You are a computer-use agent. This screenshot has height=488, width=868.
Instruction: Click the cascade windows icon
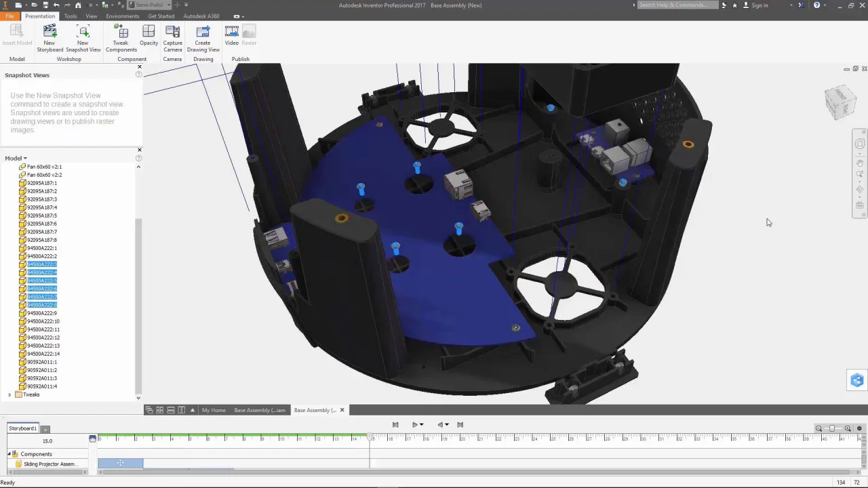[149, 410]
